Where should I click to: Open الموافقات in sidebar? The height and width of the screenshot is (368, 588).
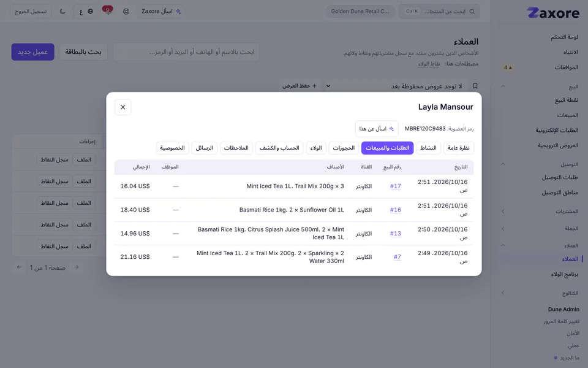tap(566, 67)
